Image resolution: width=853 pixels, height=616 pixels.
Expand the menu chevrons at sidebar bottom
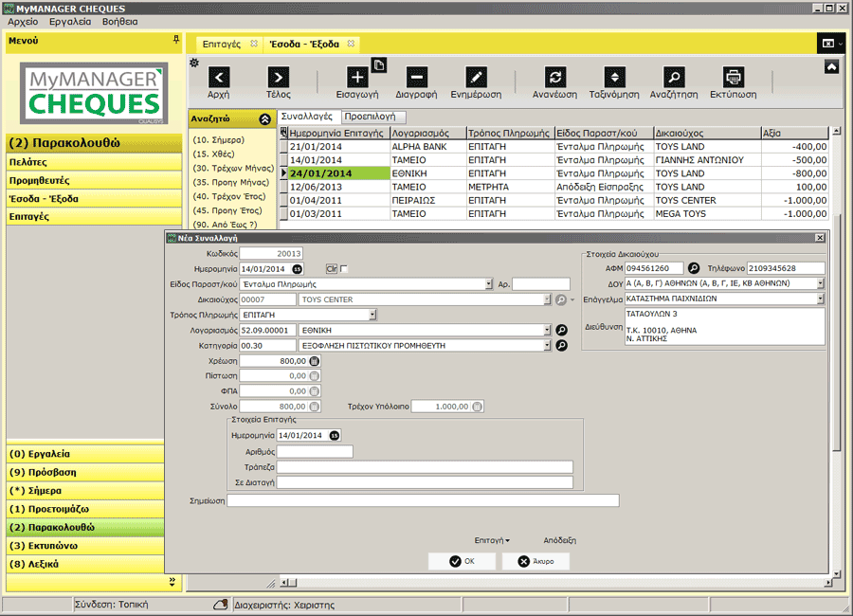[x=172, y=582]
